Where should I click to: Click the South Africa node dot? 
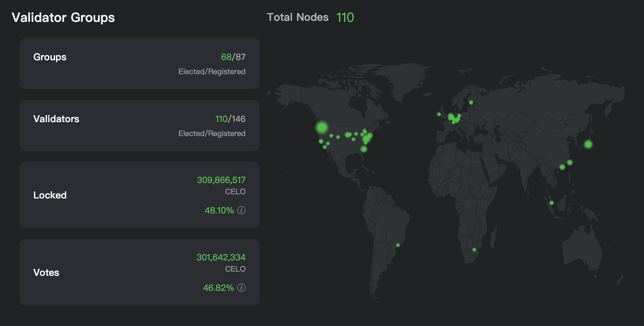(474, 249)
